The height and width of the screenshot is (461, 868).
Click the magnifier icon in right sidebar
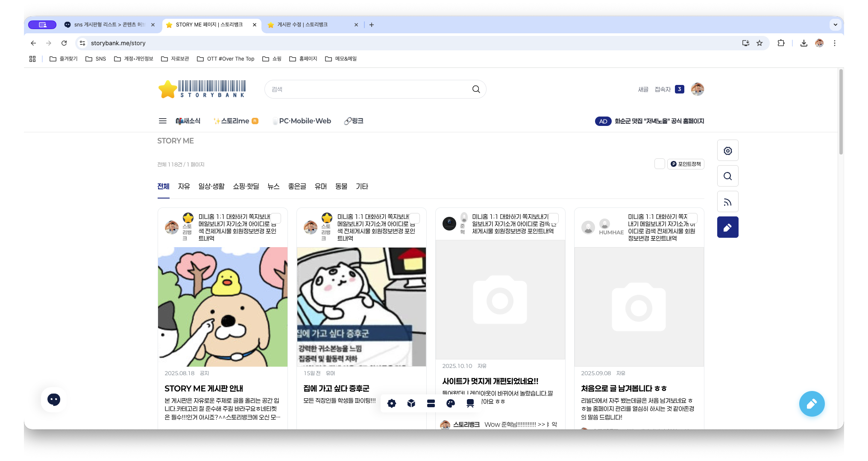click(x=727, y=176)
